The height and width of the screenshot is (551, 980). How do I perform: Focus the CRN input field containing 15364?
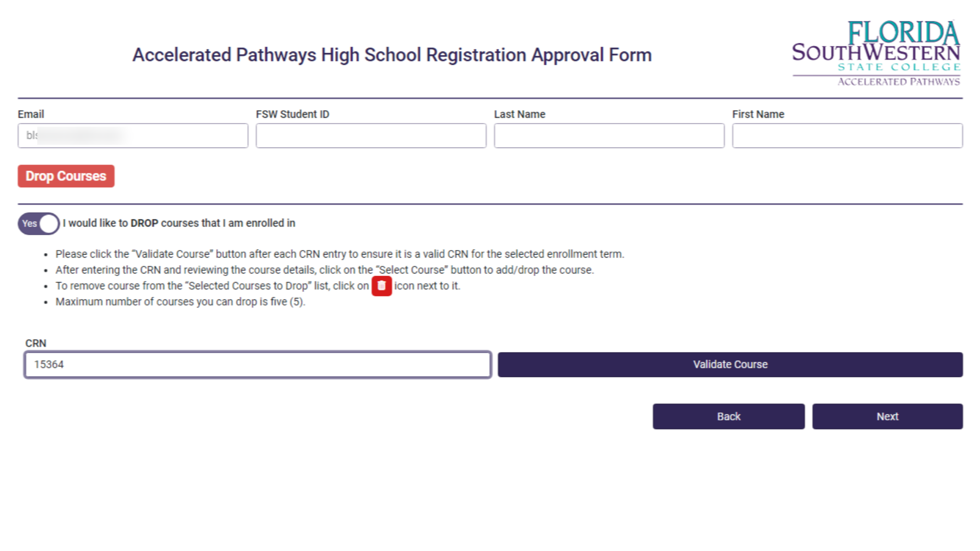click(x=258, y=364)
